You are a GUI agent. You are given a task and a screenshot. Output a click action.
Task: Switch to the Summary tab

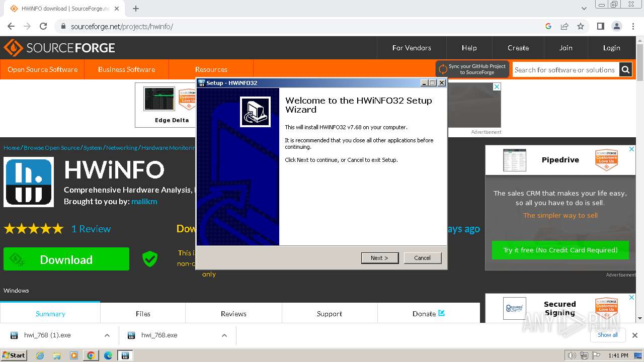[50, 313]
